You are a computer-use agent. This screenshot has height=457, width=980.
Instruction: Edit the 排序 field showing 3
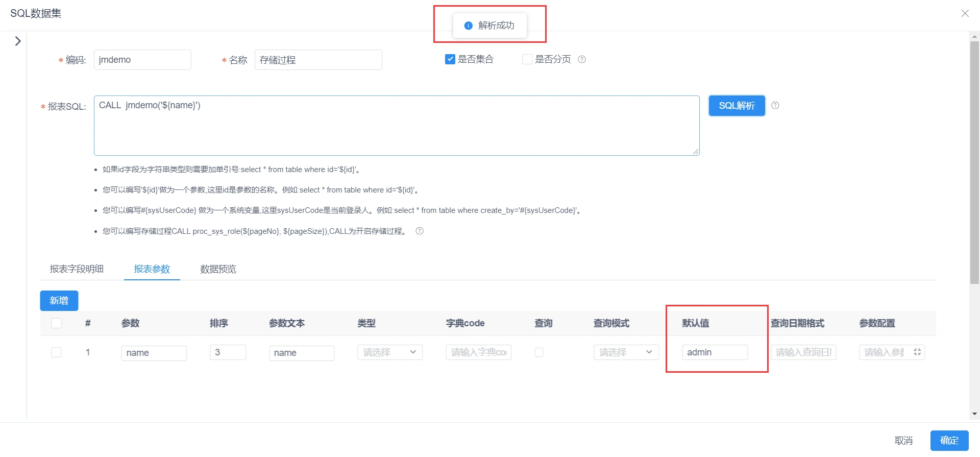(228, 352)
